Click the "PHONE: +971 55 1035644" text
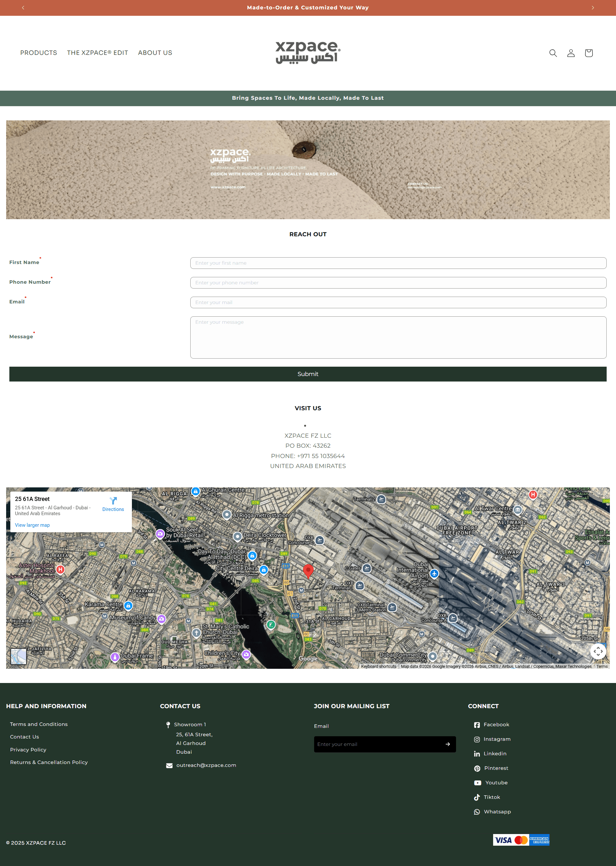Image resolution: width=616 pixels, height=866 pixels. (x=308, y=456)
